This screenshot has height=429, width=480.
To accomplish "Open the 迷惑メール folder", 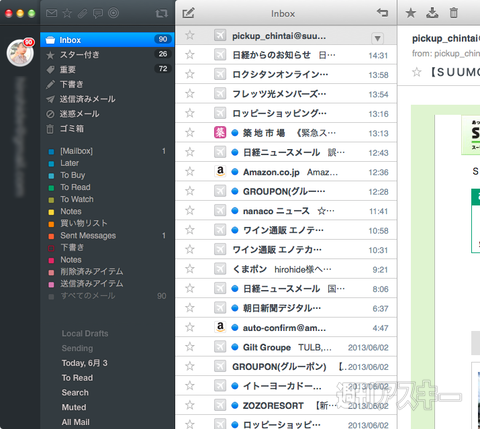I will 107,114.
